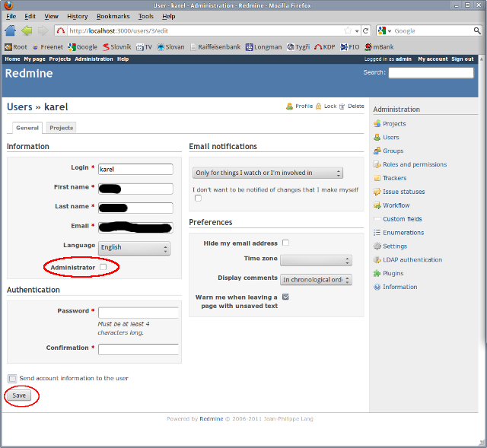487x448 pixels.
Task: Open the Language dropdown
Action: click(x=134, y=248)
